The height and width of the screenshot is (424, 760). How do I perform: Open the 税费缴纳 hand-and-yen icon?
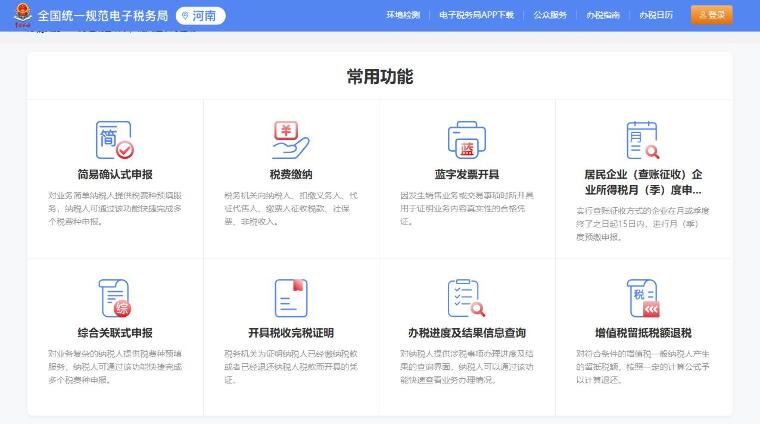click(290, 140)
